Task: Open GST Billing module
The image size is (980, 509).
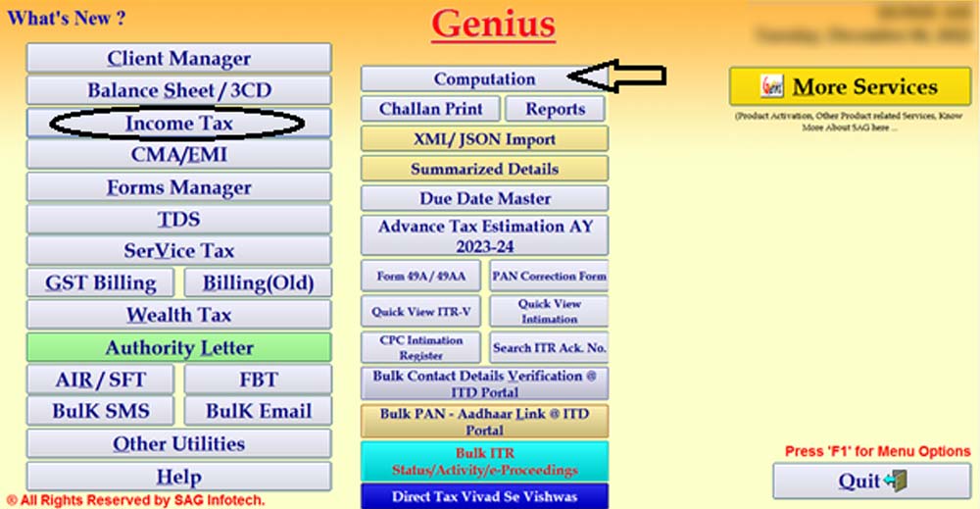Action: click(100, 283)
